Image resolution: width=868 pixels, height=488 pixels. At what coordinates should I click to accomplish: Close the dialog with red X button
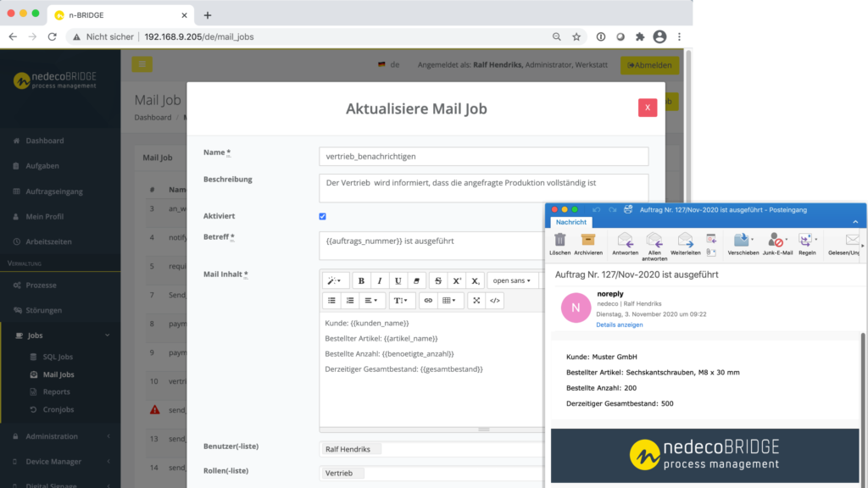647,108
